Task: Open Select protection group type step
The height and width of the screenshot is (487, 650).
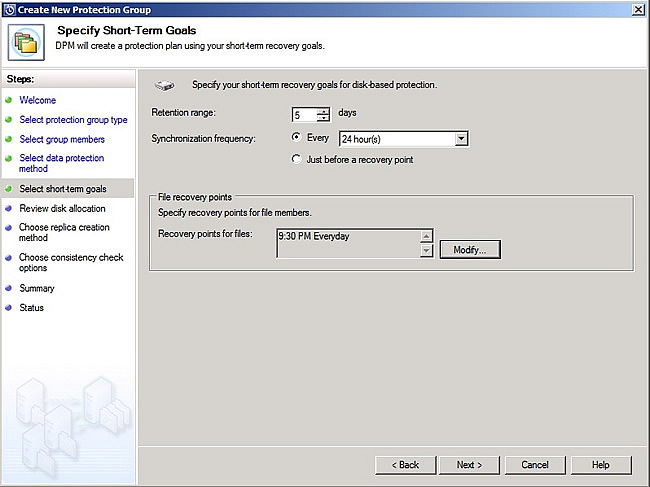Action: (73, 120)
